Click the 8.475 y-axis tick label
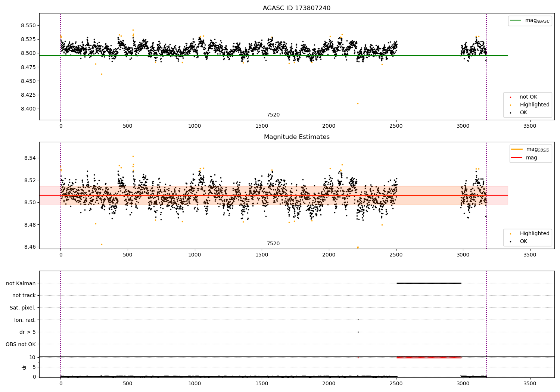 coord(28,67)
